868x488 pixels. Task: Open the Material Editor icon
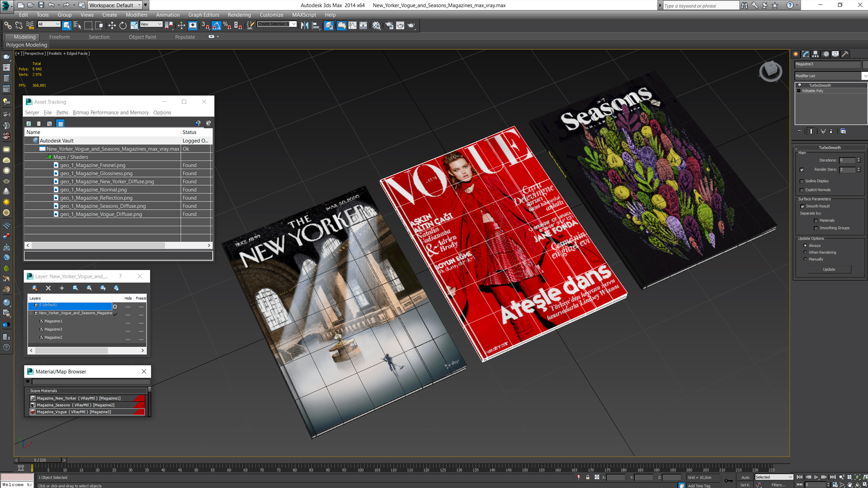[376, 25]
